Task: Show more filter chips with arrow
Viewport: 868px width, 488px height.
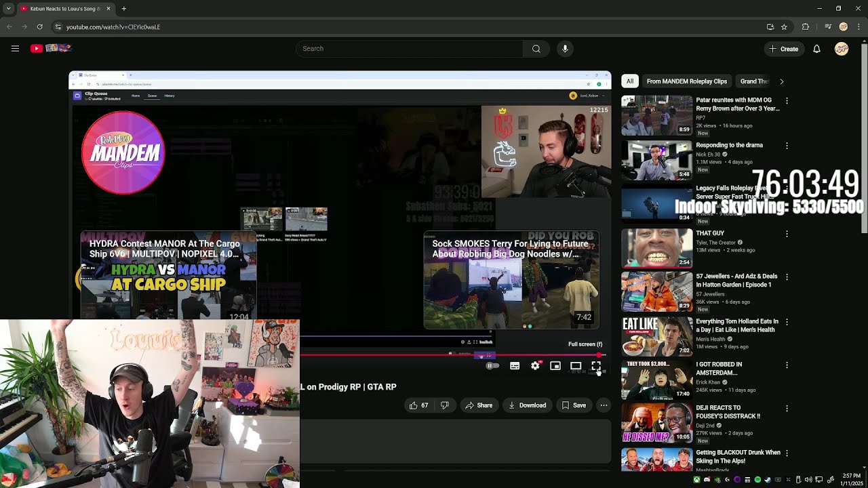Action: tap(781, 81)
